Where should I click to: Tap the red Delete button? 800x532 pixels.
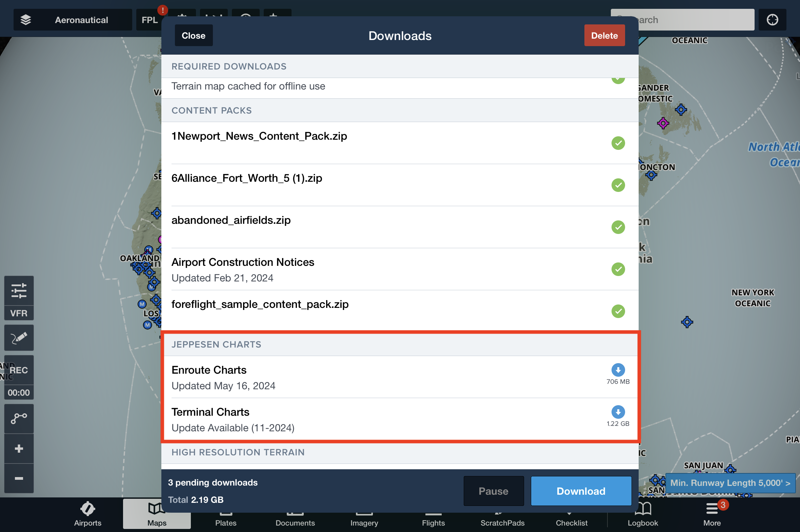click(x=604, y=35)
